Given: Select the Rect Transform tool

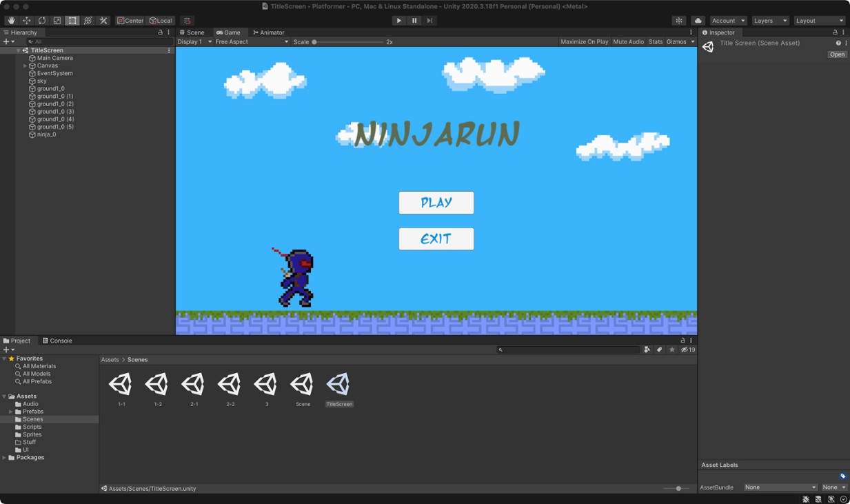Looking at the screenshot, I should pyautogui.click(x=72, y=20).
